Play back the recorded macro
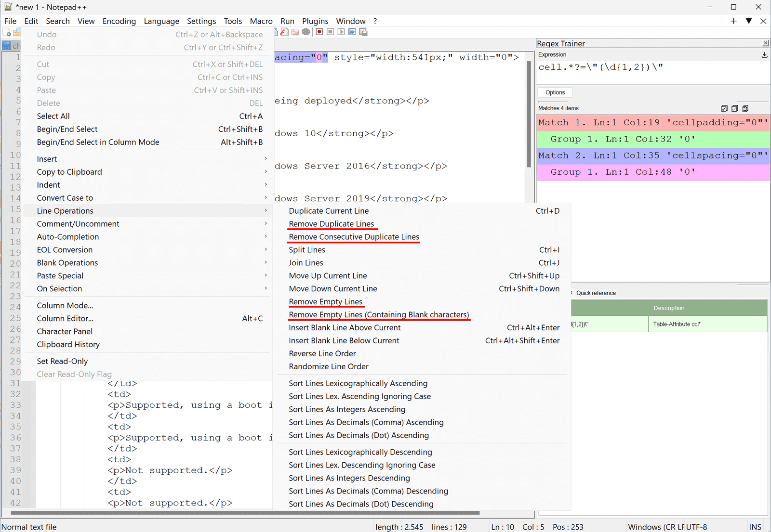The image size is (771, 532). pos(341,32)
